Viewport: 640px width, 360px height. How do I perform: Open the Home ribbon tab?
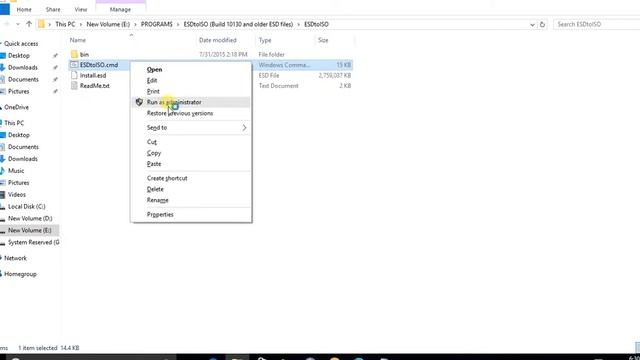[x=24, y=9]
